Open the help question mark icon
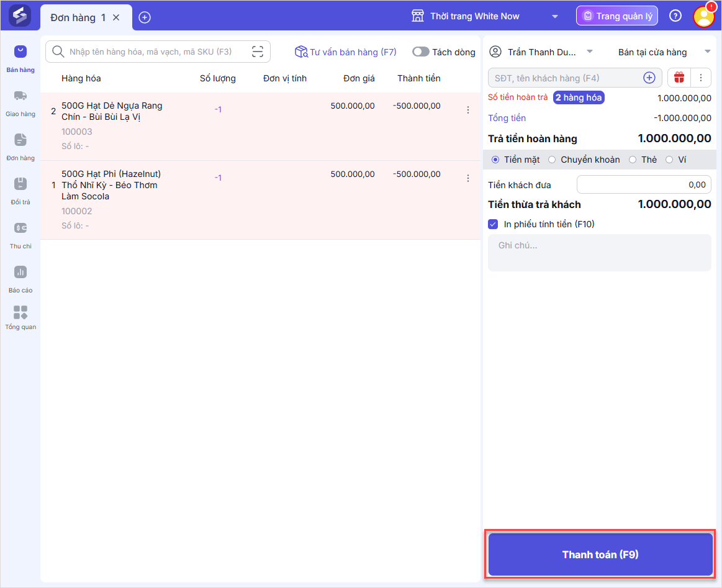722x588 pixels. [675, 16]
